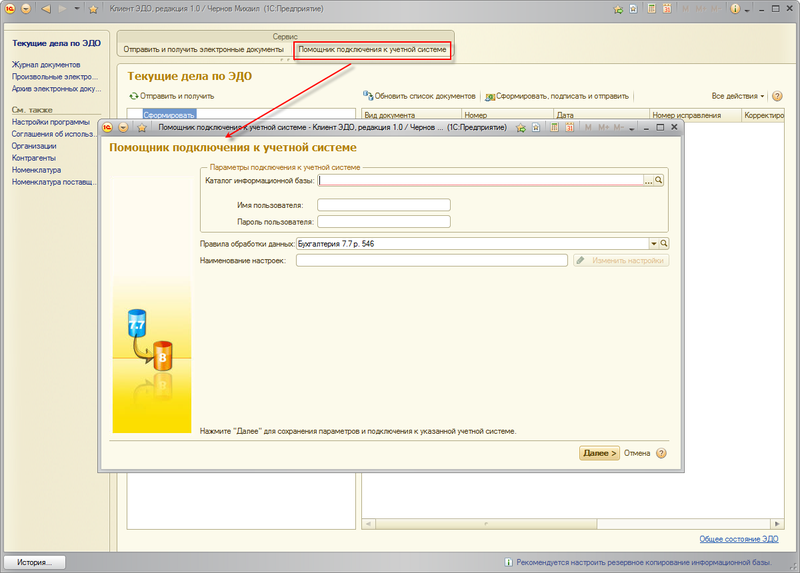Click add-to-favorites star icon in main title bar
The image size is (800, 573).
point(618,9)
